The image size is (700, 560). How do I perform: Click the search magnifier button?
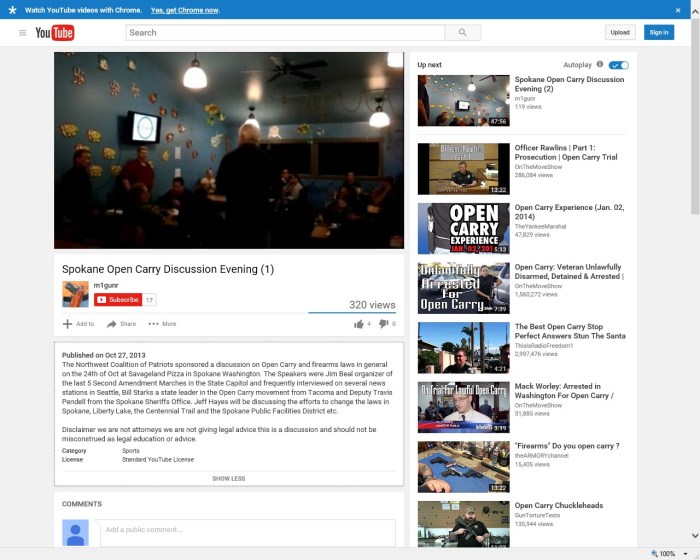click(x=462, y=33)
